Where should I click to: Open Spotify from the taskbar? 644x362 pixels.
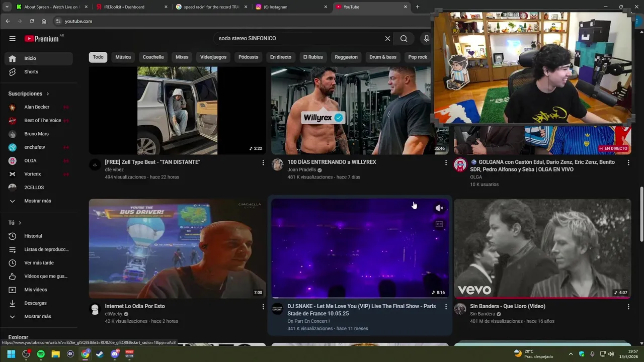41,354
